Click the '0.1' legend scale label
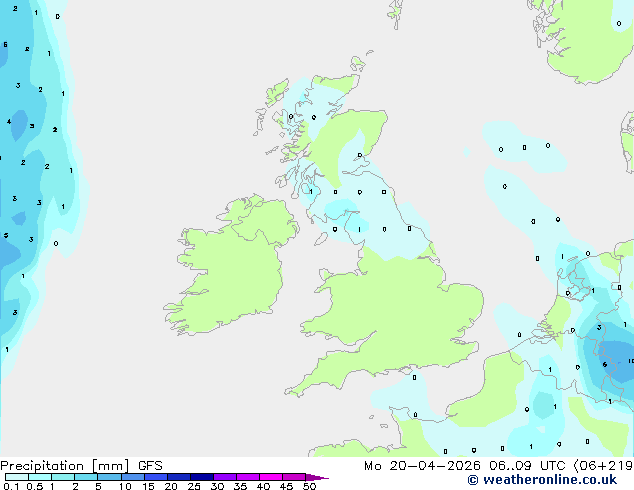 (x=11, y=486)
